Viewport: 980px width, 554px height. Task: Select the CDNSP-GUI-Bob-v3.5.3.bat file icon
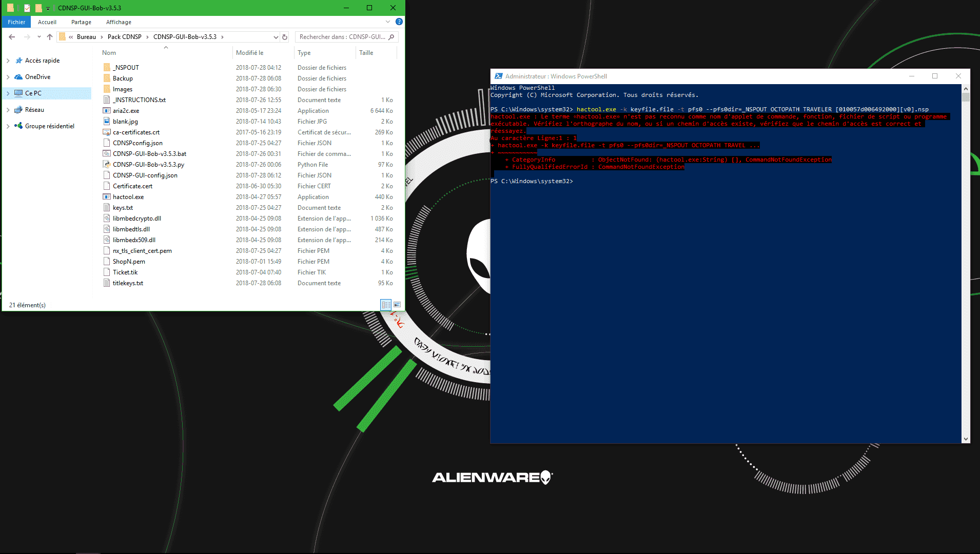[x=107, y=153]
